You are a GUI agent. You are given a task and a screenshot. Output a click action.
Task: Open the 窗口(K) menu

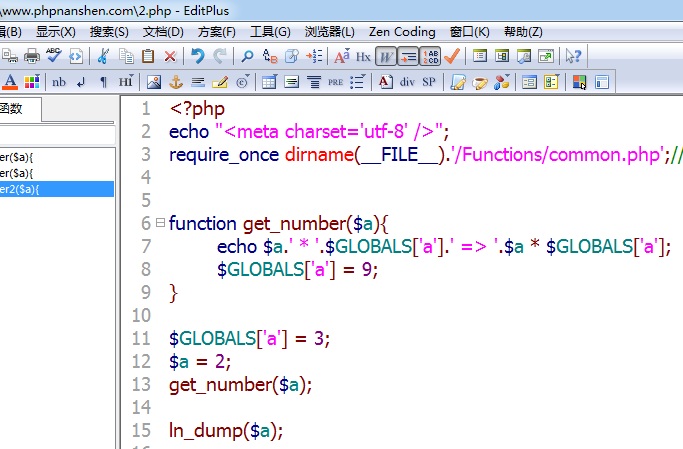pyautogui.click(x=470, y=32)
